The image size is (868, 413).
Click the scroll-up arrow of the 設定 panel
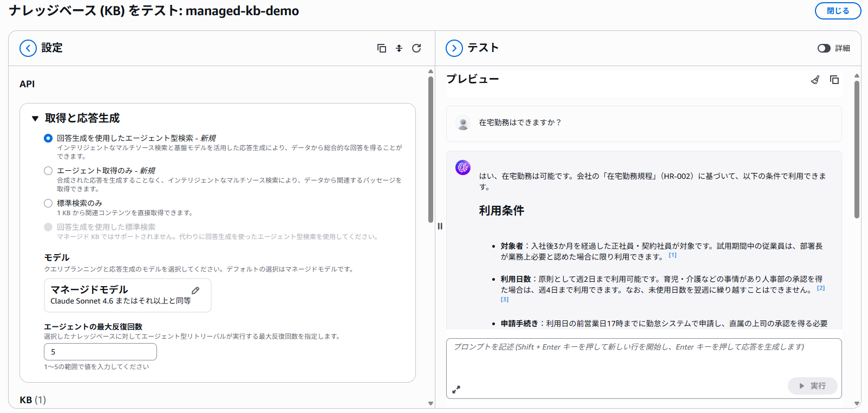click(x=430, y=71)
